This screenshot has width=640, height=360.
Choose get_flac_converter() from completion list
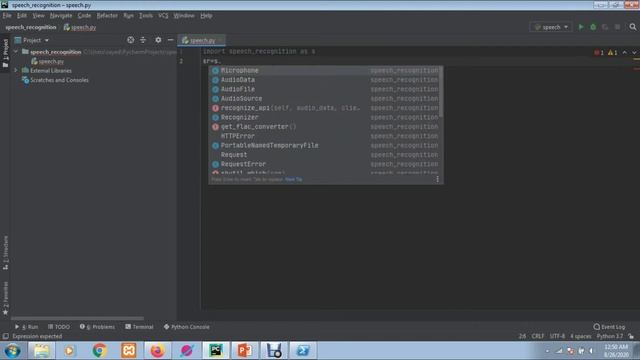click(x=325, y=127)
